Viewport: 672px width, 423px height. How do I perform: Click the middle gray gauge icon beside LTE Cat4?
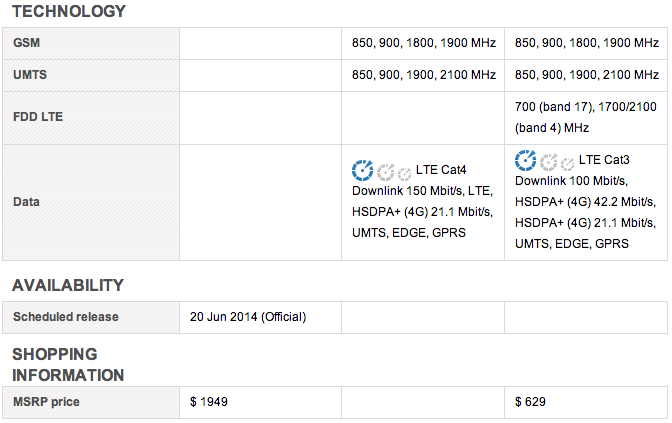point(385,171)
